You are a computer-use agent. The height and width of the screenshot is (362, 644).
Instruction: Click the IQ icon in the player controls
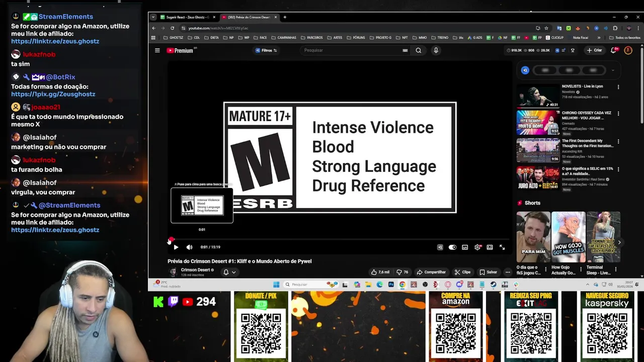[x=440, y=247]
